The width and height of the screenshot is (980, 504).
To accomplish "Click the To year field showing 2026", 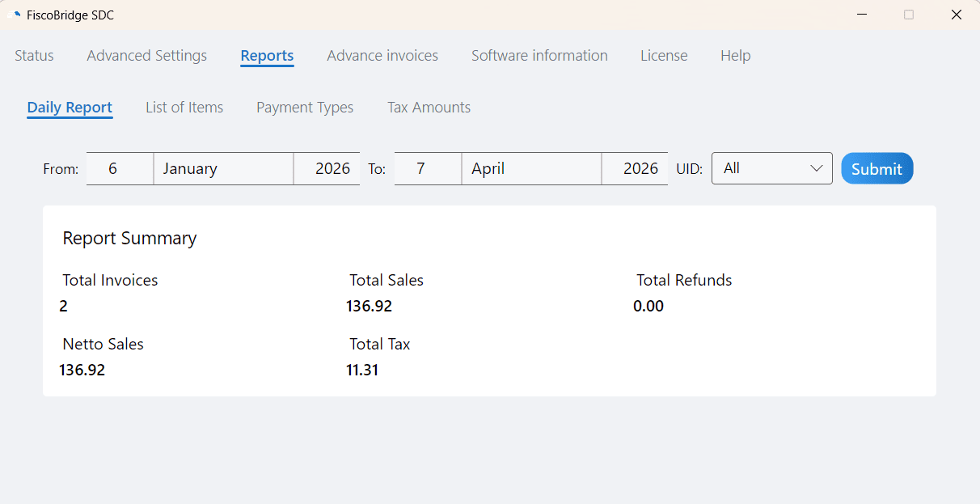I will click(x=635, y=168).
